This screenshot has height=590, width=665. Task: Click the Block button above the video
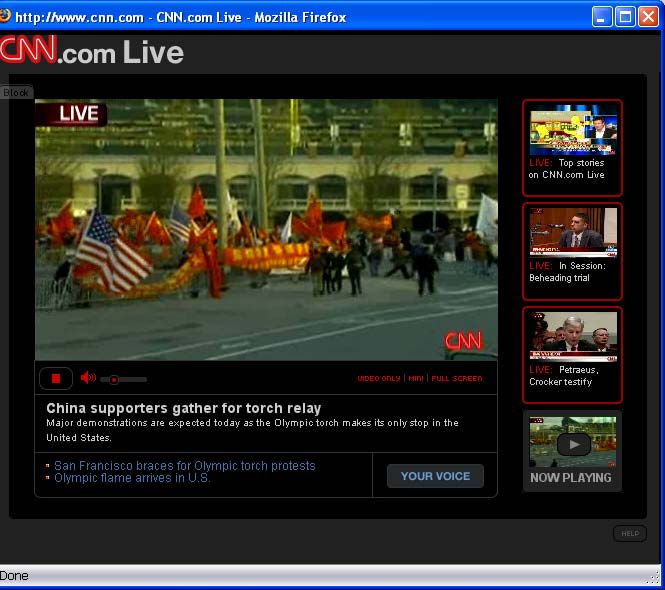(16, 92)
